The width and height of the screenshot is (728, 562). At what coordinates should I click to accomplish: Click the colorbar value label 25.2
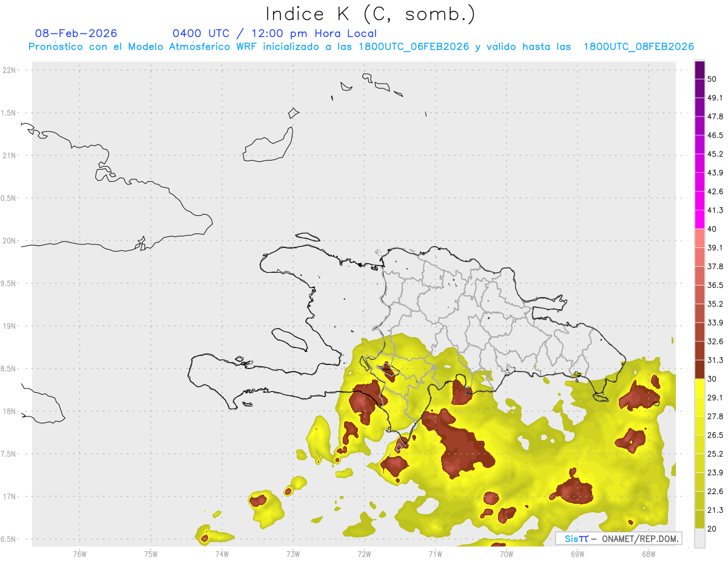(x=715, y=453)
